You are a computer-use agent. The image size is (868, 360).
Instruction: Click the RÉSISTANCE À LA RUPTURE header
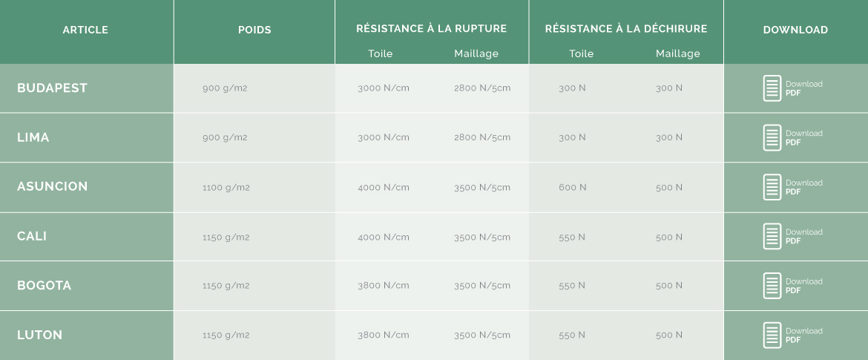(431, 28)
